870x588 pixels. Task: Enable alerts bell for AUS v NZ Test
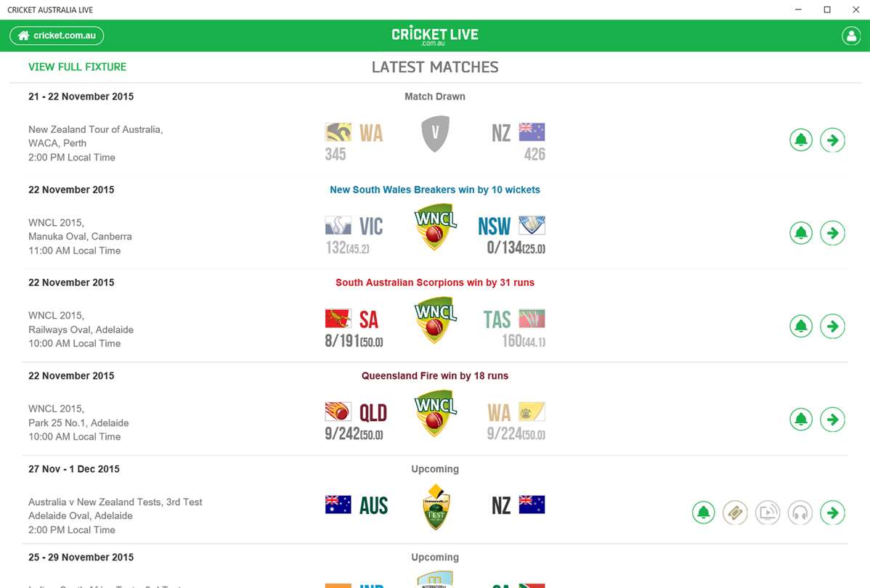[703, 513]
